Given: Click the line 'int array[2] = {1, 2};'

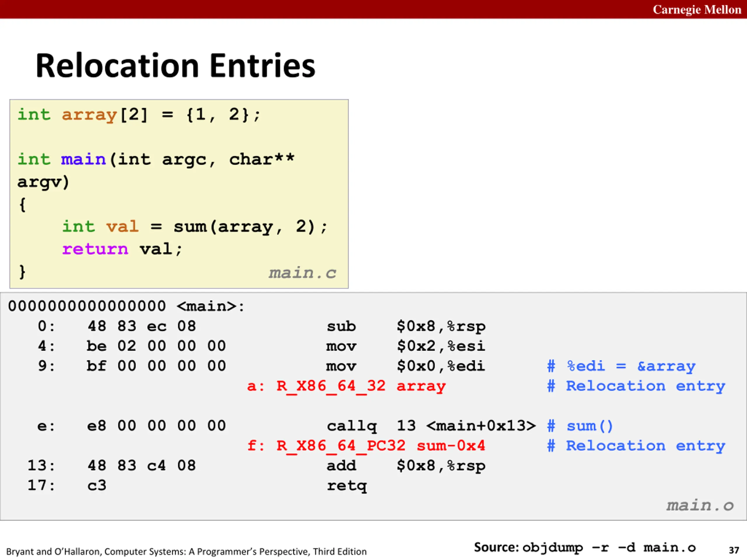Looking at the screenshot, I should tap(139, 115).
